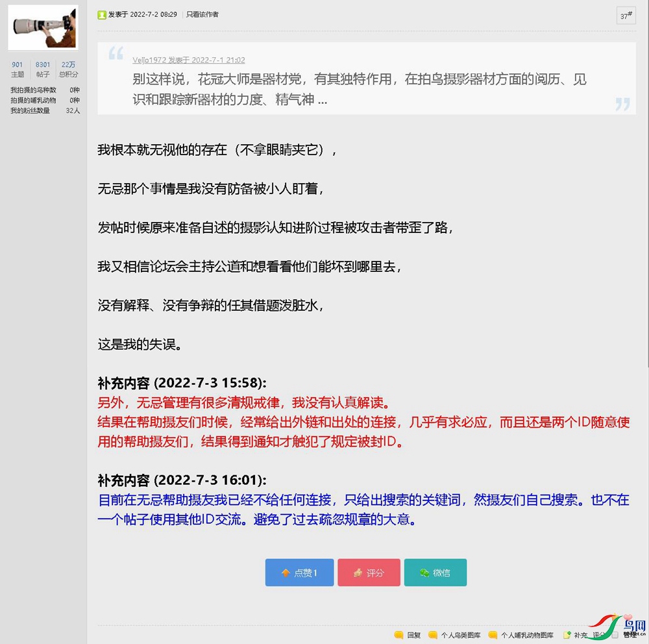The height and width of the screenshot is (644, 649).
Task: Click the heading 补充内容 (2022-7-3 15:58):
Action: point(182,383)
